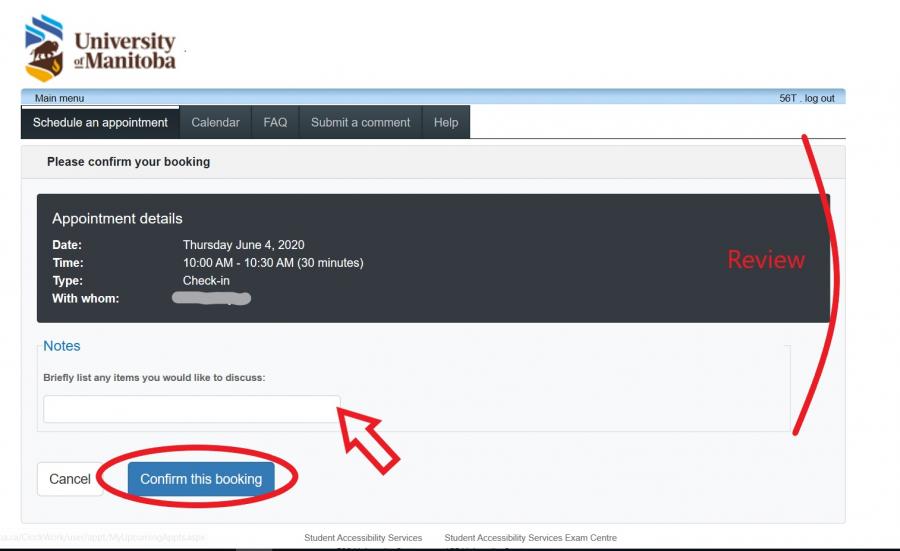This screenshot has height=551, width=900.
Task: Click the Appointment details heading
Action: [117, 218]
